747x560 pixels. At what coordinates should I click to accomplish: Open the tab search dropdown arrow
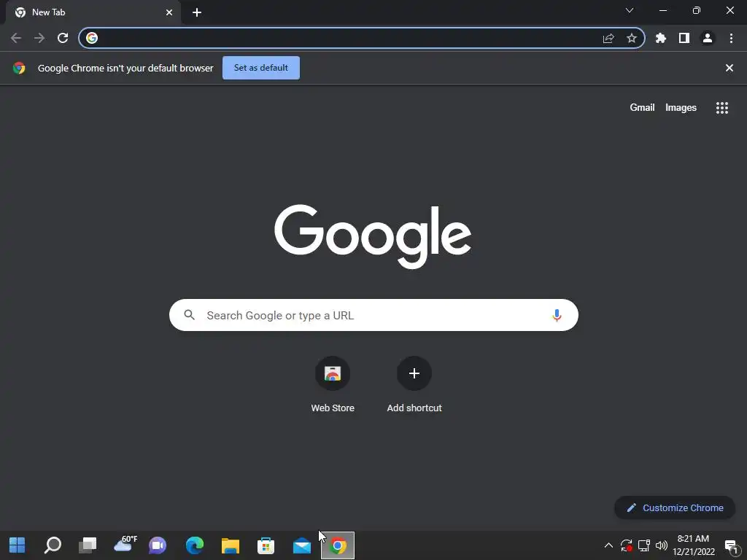pos(630,10)
